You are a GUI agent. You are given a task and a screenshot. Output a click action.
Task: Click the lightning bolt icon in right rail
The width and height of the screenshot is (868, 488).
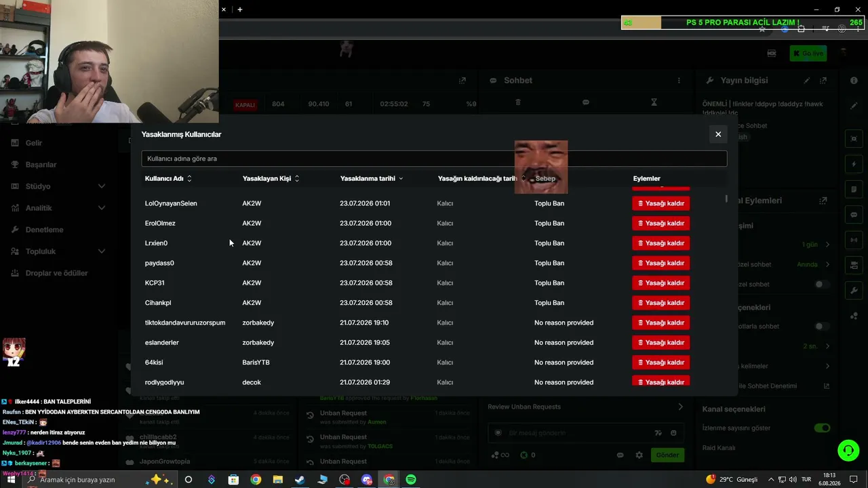854,164
